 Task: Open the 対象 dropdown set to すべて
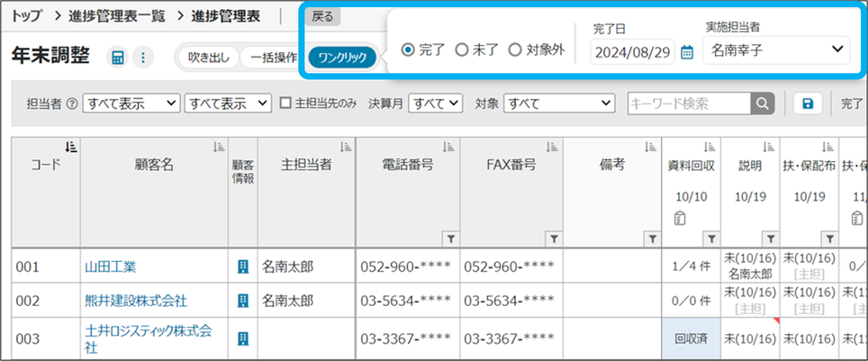pos(558,104)
